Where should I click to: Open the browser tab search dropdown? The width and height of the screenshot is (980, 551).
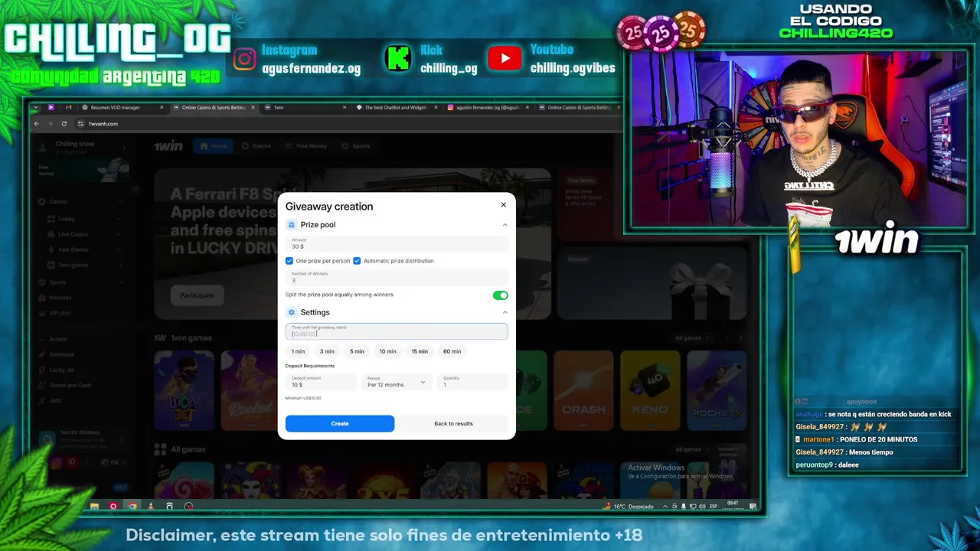35,107
